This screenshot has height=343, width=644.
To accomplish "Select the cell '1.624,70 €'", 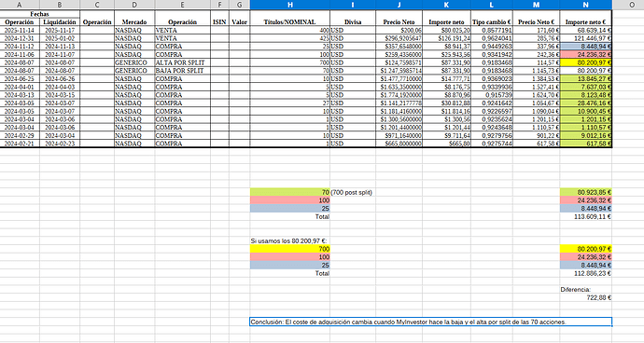I will click(x=536, y=95).
